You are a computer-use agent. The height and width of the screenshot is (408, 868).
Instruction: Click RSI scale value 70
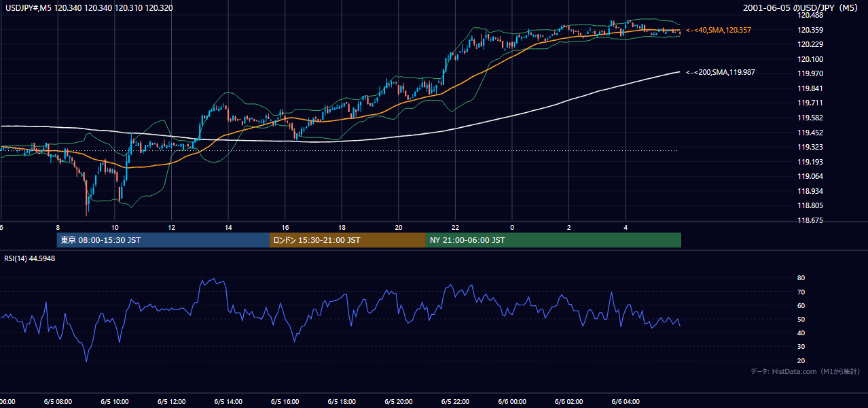801,292
